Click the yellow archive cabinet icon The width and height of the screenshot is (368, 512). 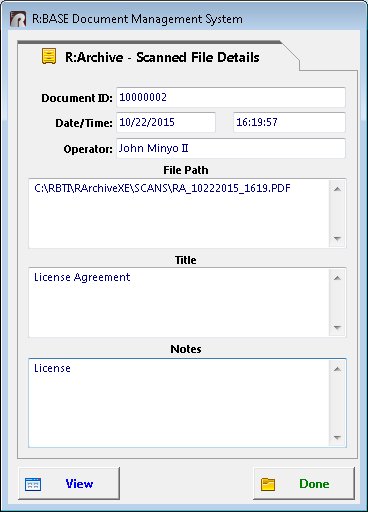tap(49, 56)
